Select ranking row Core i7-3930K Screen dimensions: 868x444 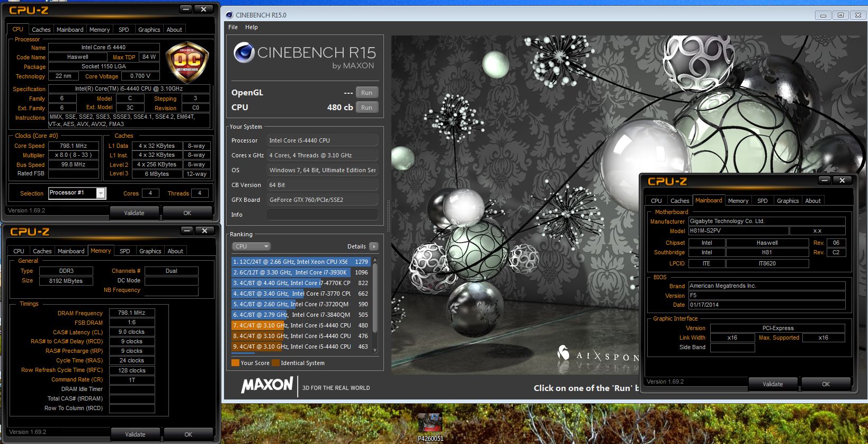(x=300, y=272)
